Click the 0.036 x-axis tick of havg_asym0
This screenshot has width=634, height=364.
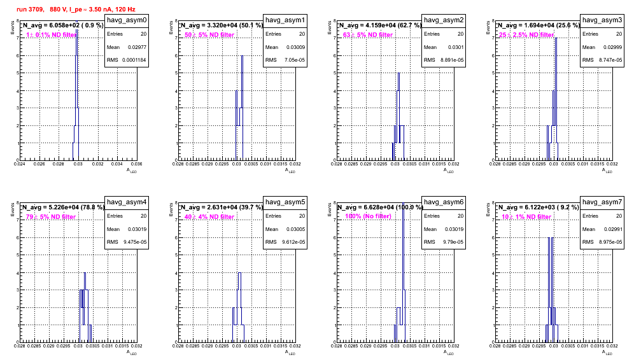(x=137, y=164)
